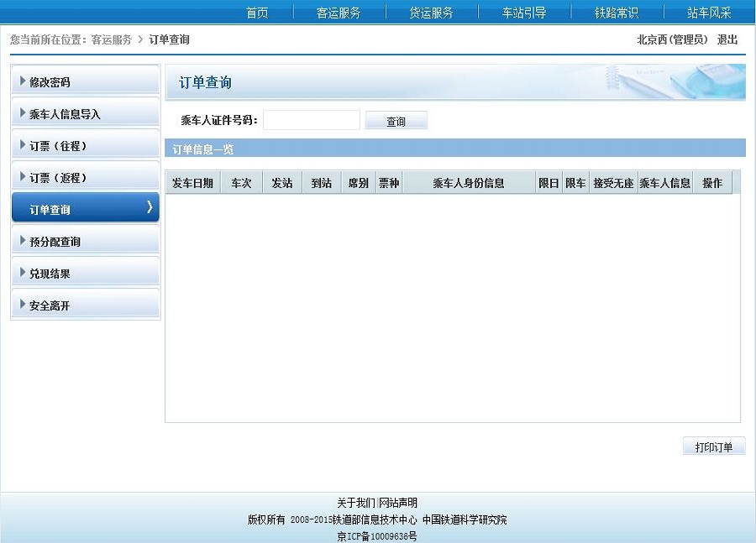Click the 客运服务 breadcrumb link

click(x=111, y=39)
